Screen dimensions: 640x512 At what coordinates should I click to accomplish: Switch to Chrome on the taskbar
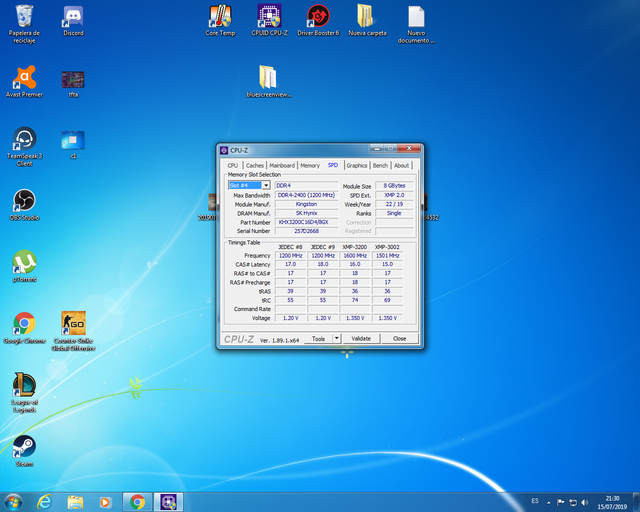pos(138,502)
